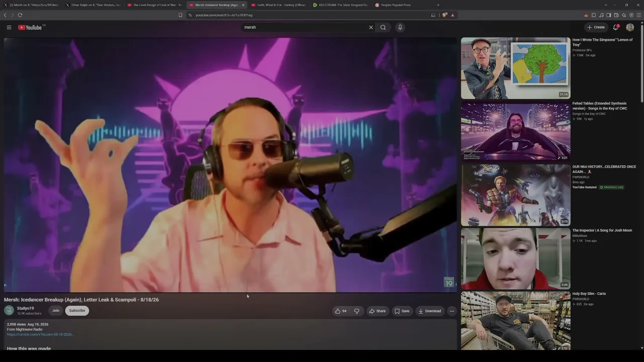Open Stallyn19 channel name link
Viewport: 644px width, 362px height.
pyautogui.click(x=25, y=308)
